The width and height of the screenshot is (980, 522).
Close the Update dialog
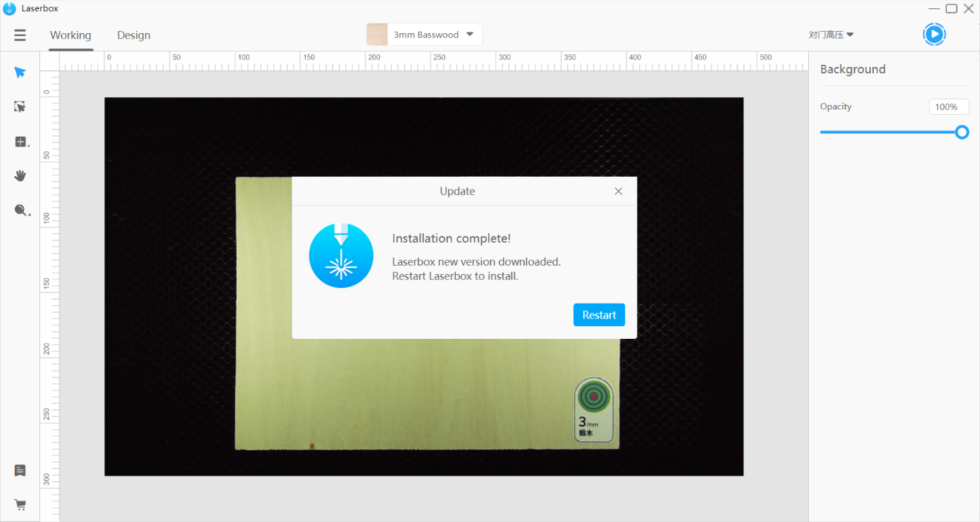[x=618, y=191]
